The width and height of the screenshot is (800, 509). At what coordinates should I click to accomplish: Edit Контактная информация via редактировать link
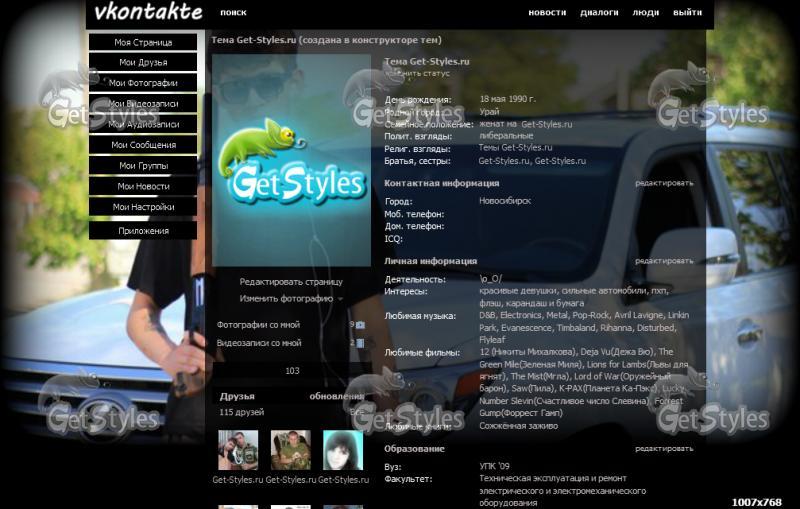tap(663, 184)
